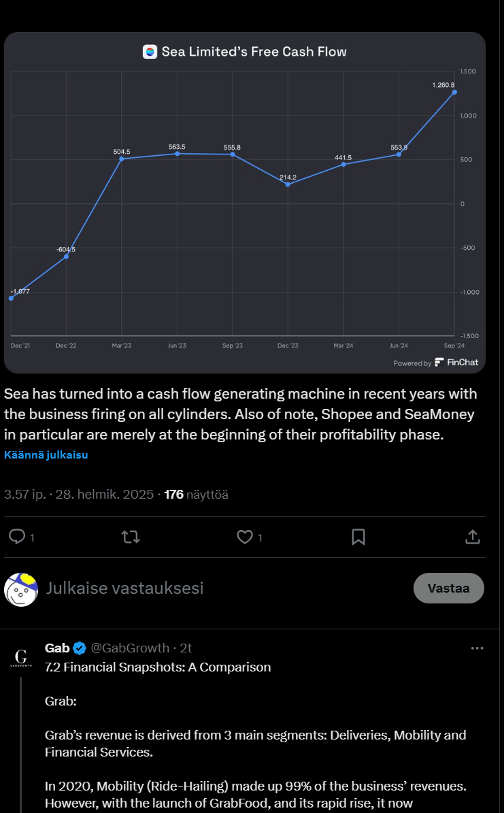Click the Gab display name

pyautogui.click(x=57, y=648)
